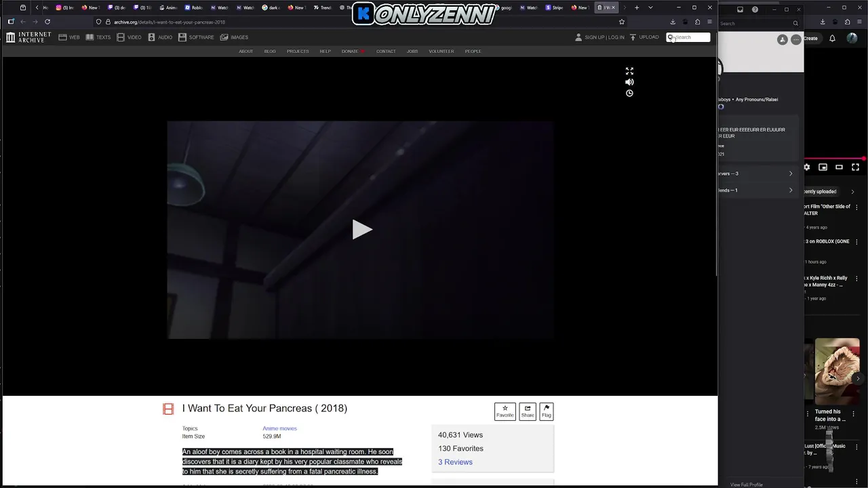Open the WEB section of Internet Archive
Viewport: 868px width, 488px height.
click(x=69, y=37)
